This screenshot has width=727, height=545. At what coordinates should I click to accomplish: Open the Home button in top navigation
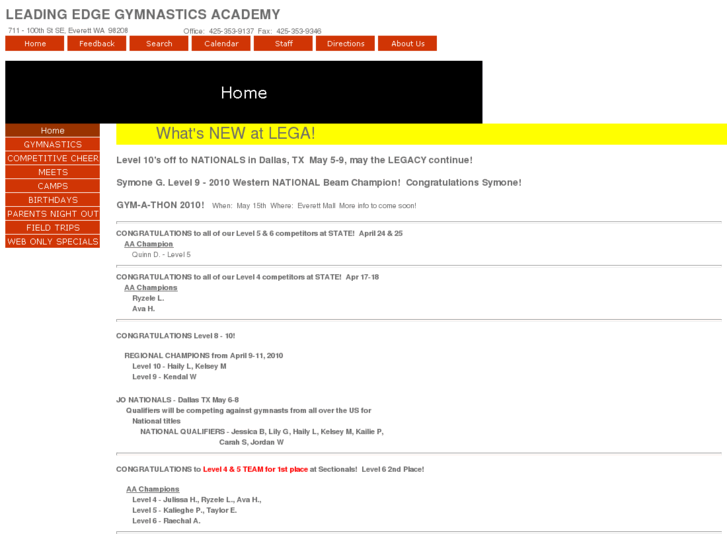click(35, 44)
